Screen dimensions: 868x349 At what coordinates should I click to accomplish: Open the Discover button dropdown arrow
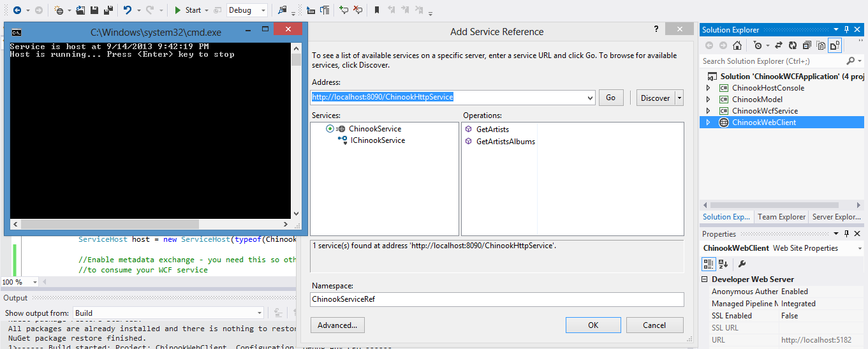tap(679, 98)
